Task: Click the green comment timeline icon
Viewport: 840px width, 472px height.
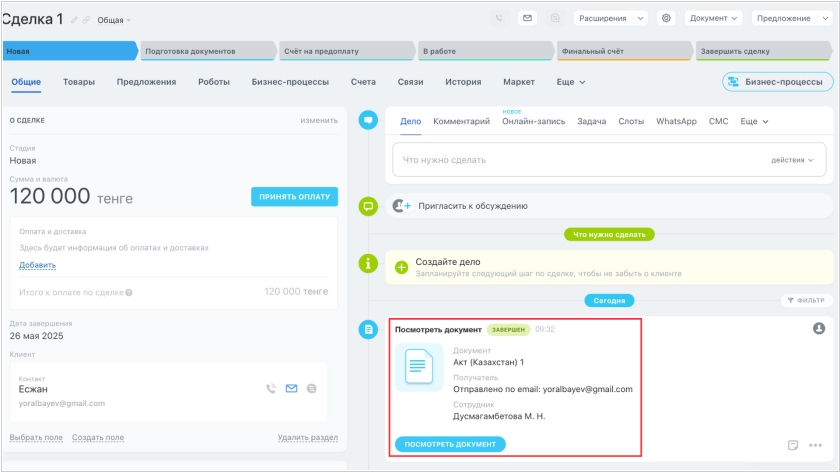Action: [x=368, y=206]
